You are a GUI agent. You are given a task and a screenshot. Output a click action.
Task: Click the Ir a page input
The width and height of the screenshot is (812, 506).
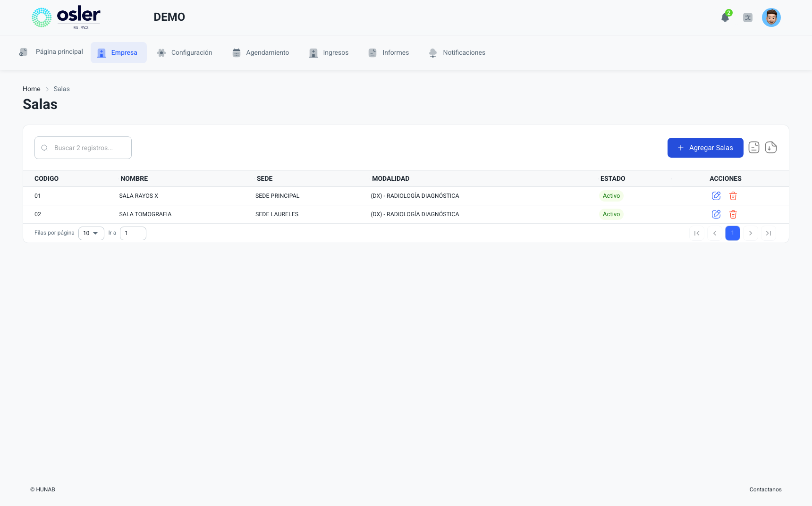click(x=133, y=233)
